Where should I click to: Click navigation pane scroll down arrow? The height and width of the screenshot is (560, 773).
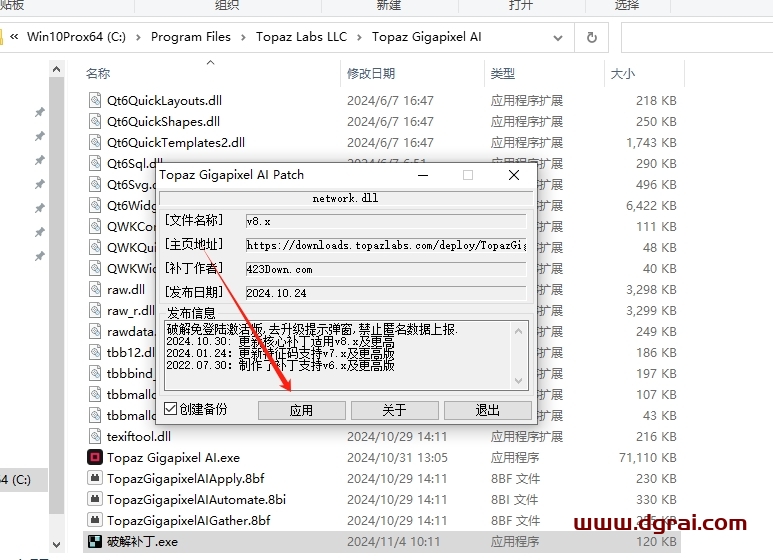[x=57, y=545]
